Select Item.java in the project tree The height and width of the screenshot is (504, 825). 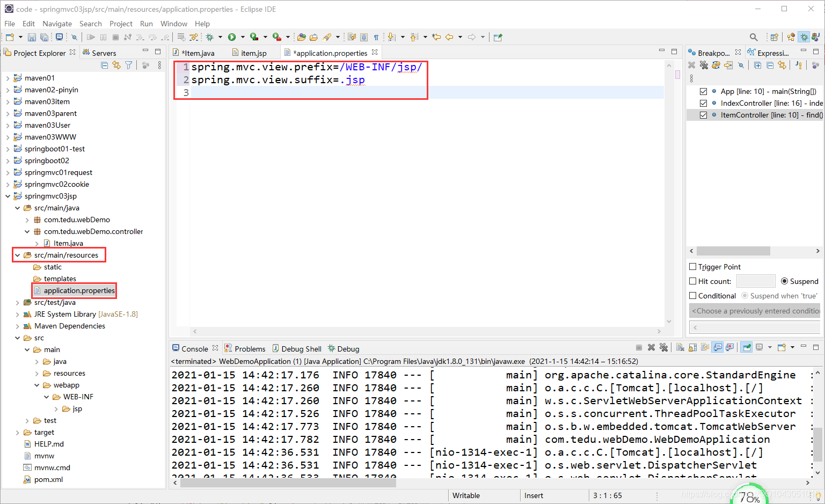68,243
